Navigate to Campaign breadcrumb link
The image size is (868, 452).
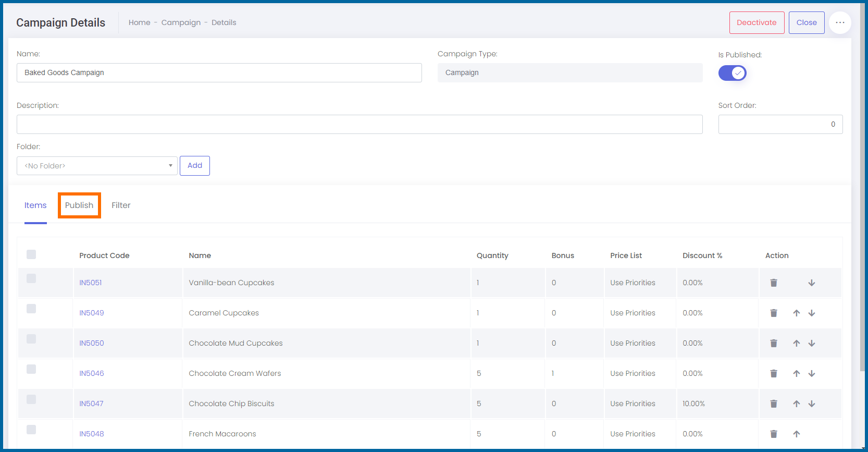[x=181, y=22]
